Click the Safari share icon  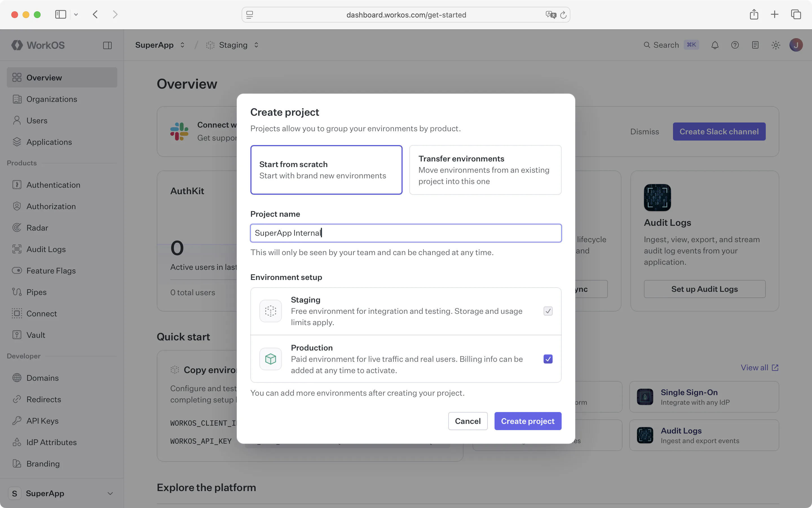pyautogui.click(x=754, y=14)
